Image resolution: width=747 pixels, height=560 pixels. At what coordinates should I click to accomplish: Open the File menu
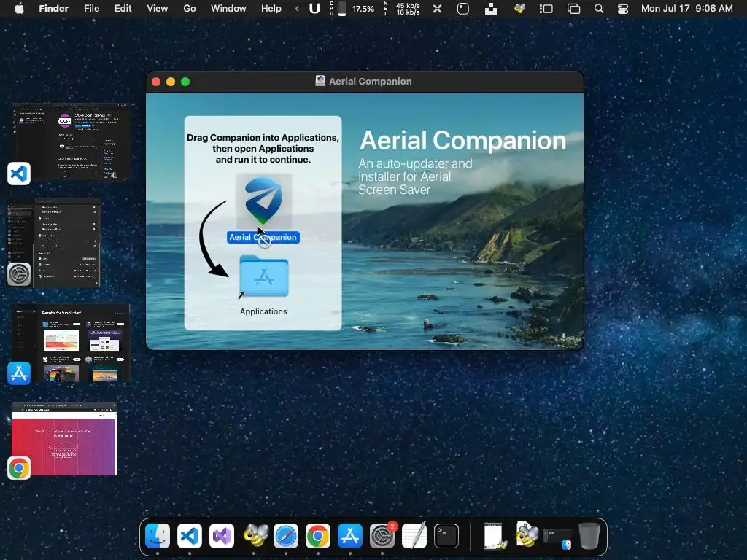[x=91, y=9]
